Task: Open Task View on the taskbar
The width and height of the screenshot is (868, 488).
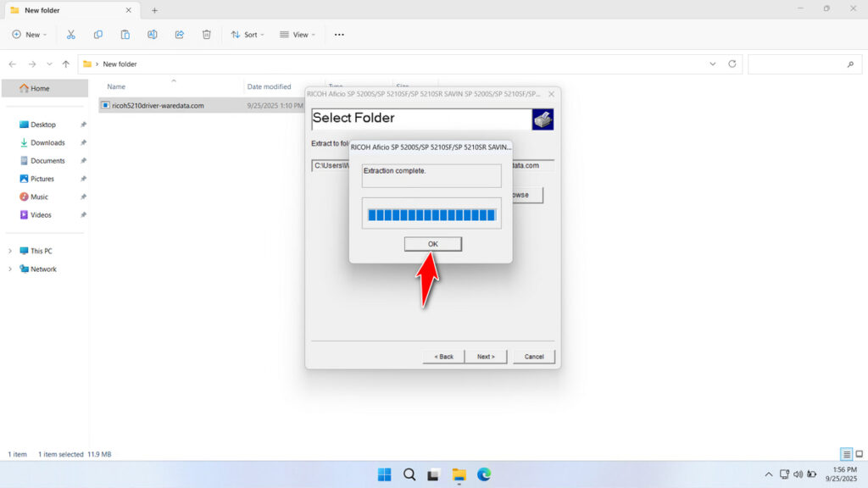Action: 433,474
